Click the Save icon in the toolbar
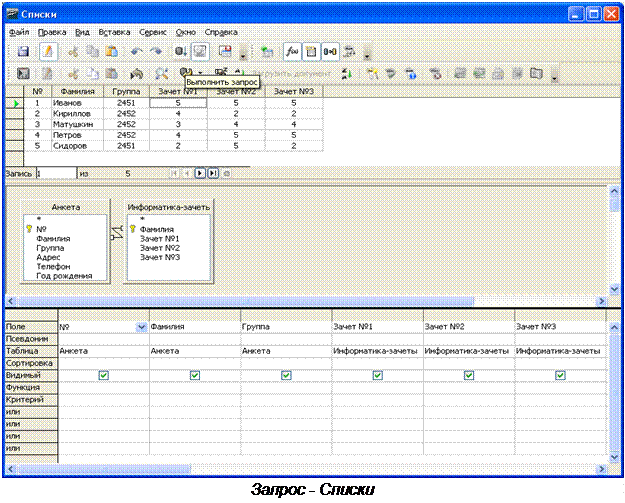 [25, 51]
